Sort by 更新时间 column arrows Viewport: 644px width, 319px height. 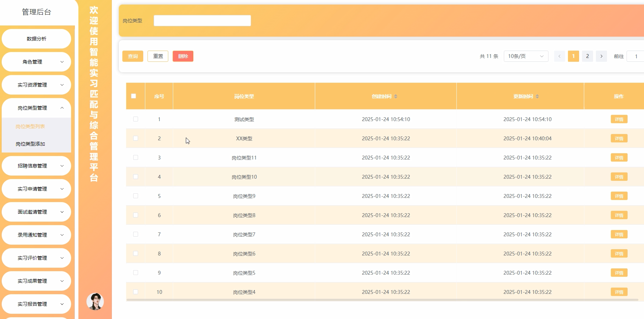tap(537, 96)
